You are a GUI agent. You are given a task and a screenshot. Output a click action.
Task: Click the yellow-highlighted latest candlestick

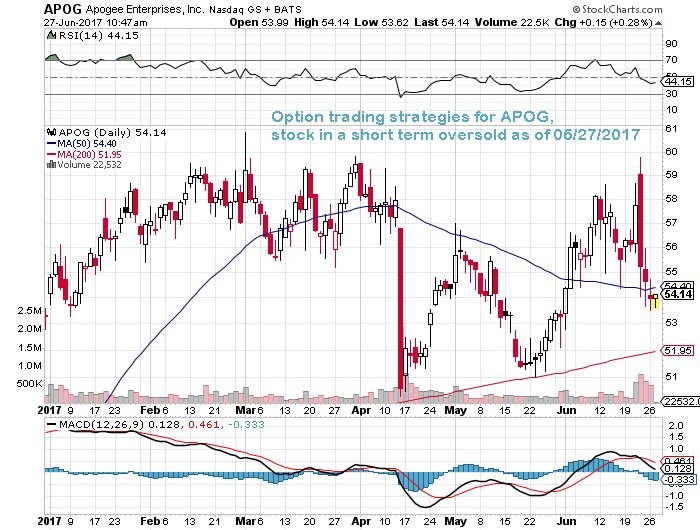click(x=655, y=300)
